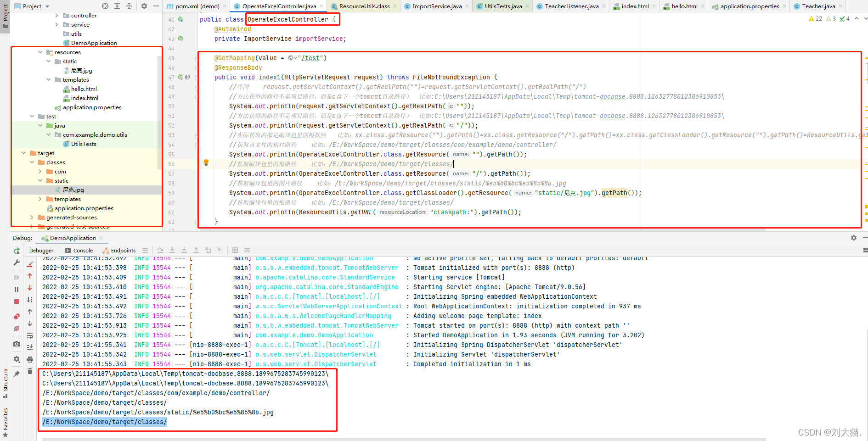Jump down the stack trace with red arrow

coord(30,288)
